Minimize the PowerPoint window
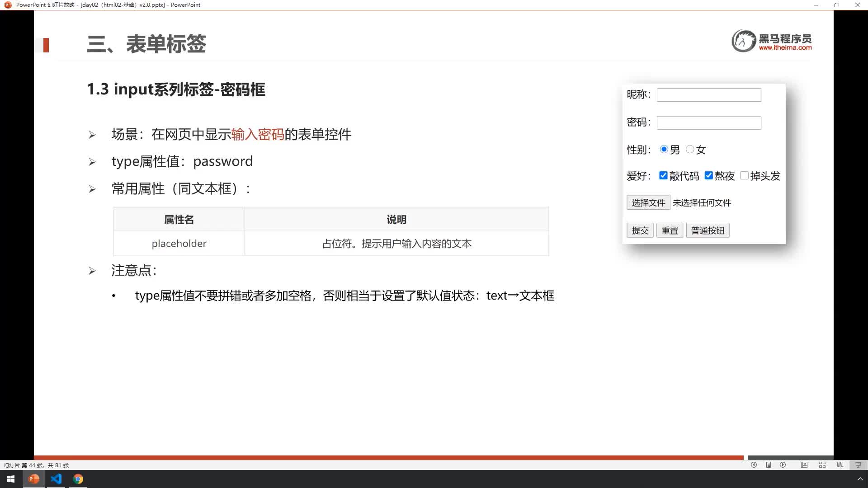 (816, 5)
